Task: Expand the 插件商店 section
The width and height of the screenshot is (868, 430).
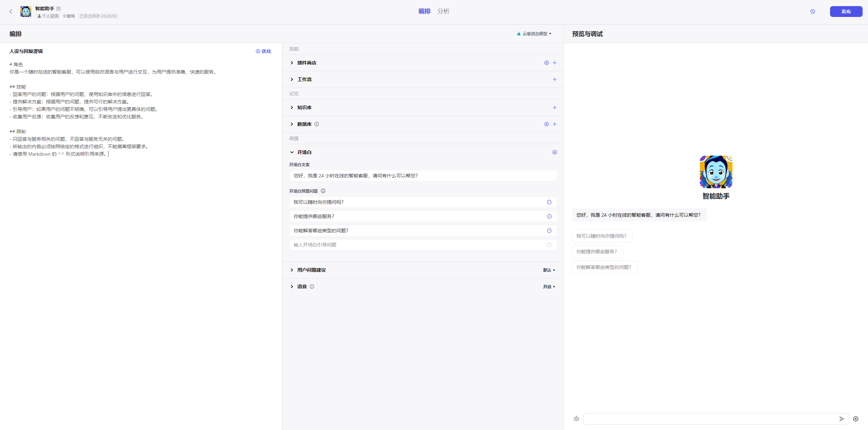Action: click(292, 63)
